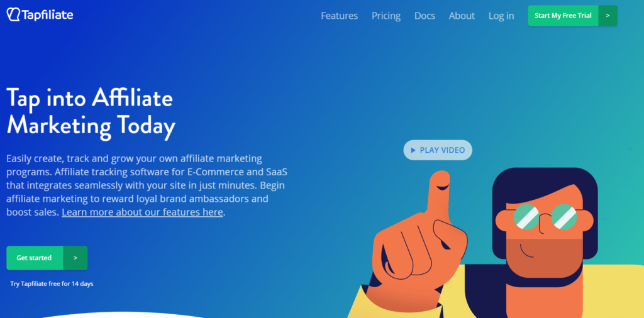Screen dimensions: 644x318
Task: Click the Get started button
Action: (x=35, y=258)
